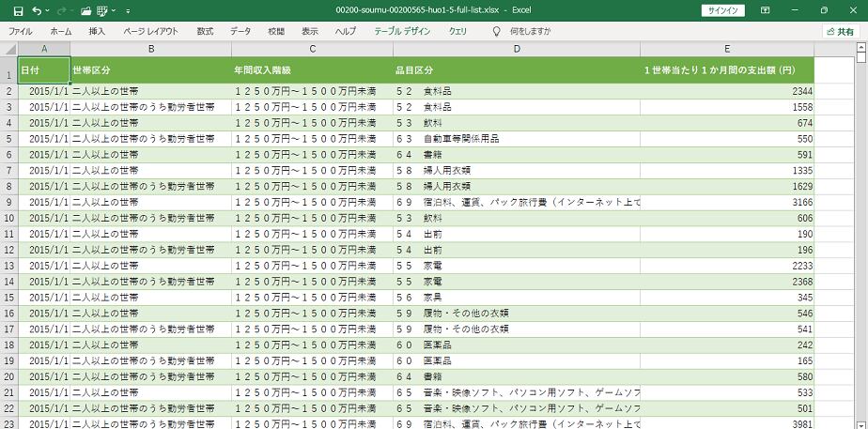Open the テーブル デザイン tab

pos(402,31)
